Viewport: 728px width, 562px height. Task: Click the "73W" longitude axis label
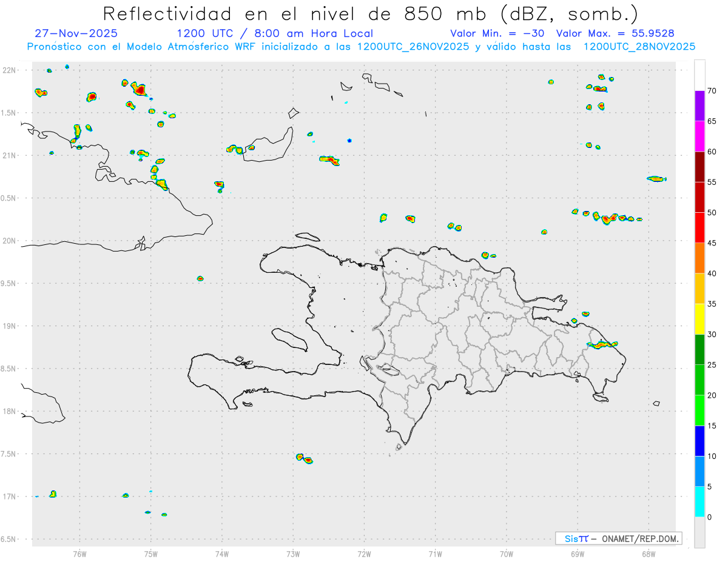(293, 553)
